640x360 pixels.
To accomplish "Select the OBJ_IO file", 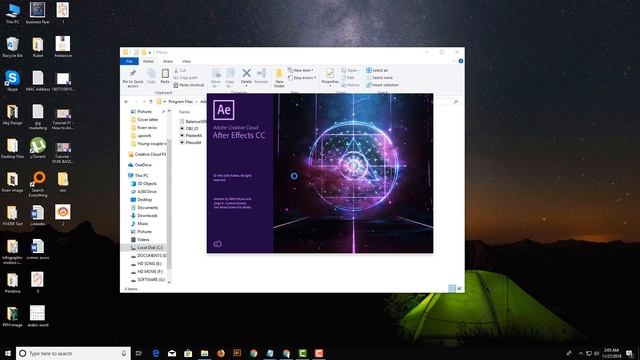I will 189,129.
